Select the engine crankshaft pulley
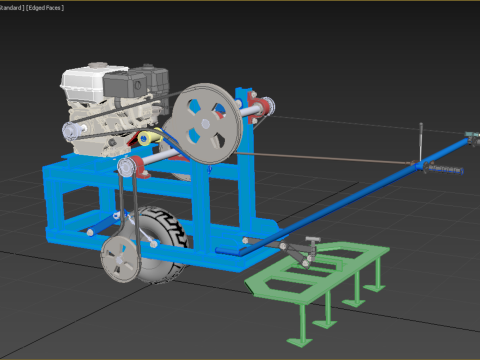The height and width of the screenshot is (360, 480). pyautogui.click(x=71, y=131)
